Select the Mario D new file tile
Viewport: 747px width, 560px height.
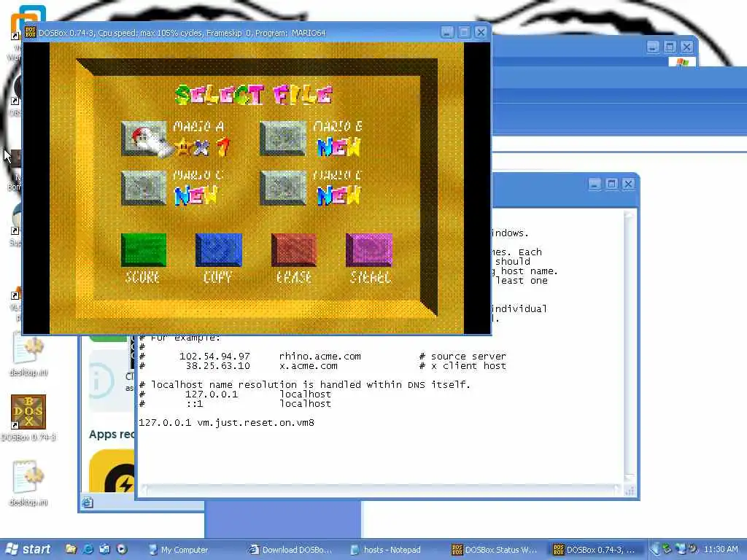pyautogui.click(x=283, y=187)
